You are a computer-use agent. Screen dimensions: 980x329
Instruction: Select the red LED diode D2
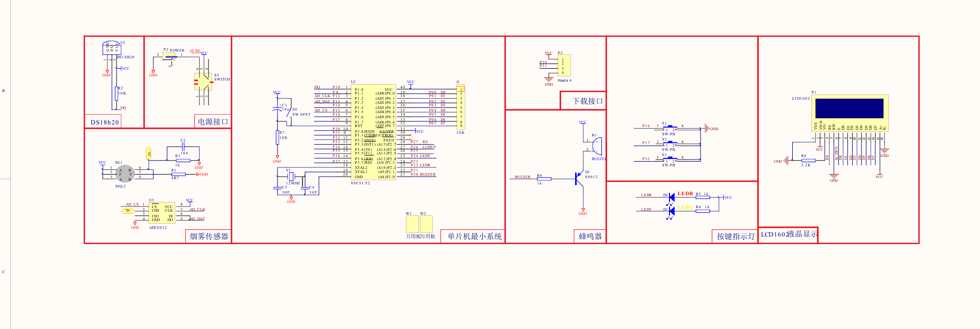(x=671, y=197)
